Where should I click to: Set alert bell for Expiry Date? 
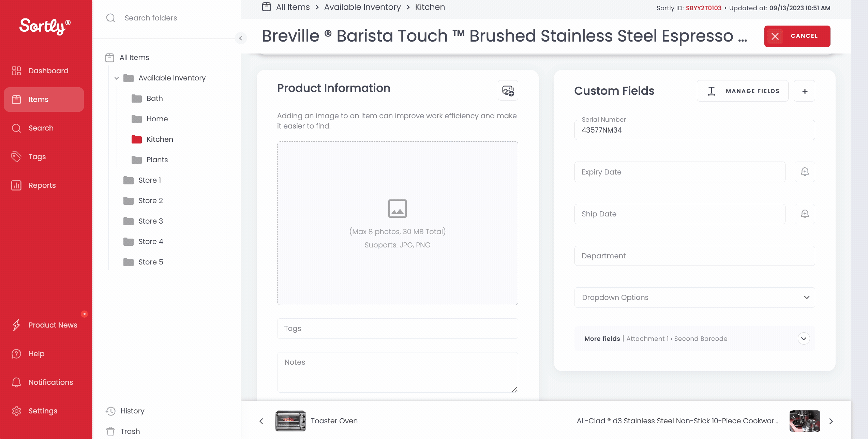805,172
